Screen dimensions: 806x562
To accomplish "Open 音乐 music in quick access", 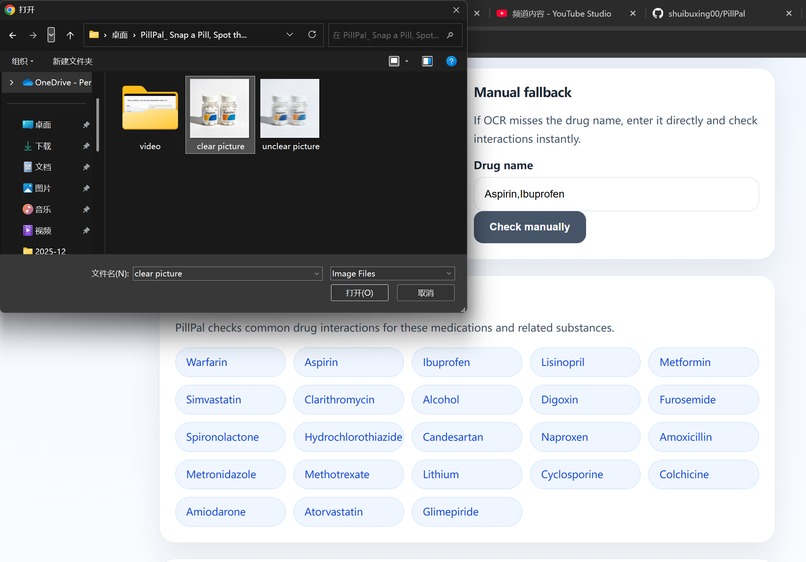I will [x=37, y=209].
